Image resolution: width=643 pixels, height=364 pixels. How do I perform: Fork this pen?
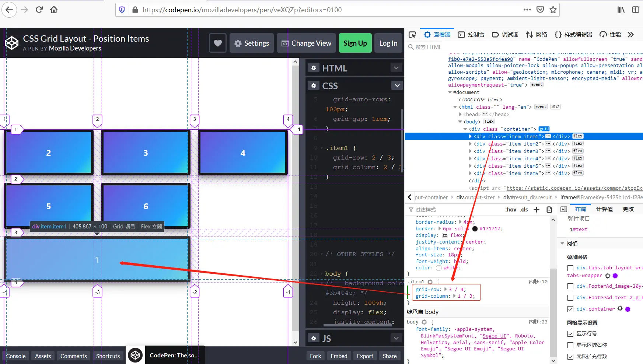pyautogui.click(x=315, y=356)
